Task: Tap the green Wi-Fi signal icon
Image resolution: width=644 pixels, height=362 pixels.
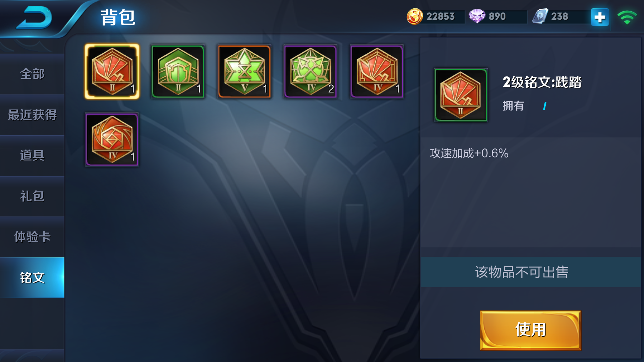Action: point(627,17)
